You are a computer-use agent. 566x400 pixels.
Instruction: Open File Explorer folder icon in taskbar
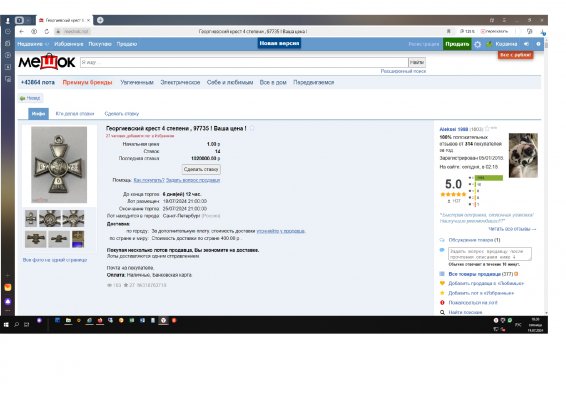point(68,321)
